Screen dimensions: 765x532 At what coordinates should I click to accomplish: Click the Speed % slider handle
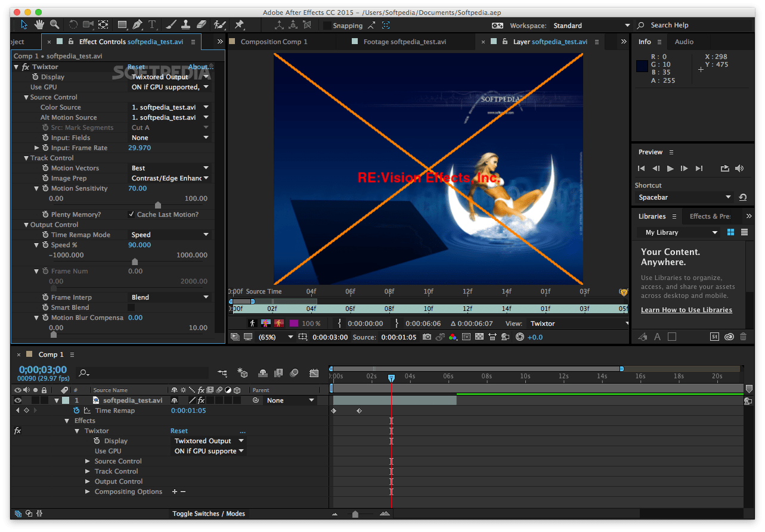point(135,262)
